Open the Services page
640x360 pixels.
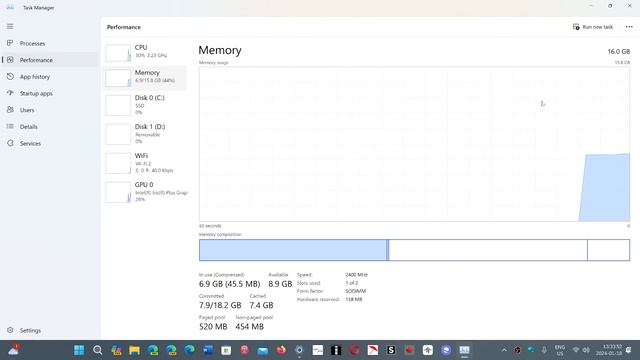click(x=49, y=144)
